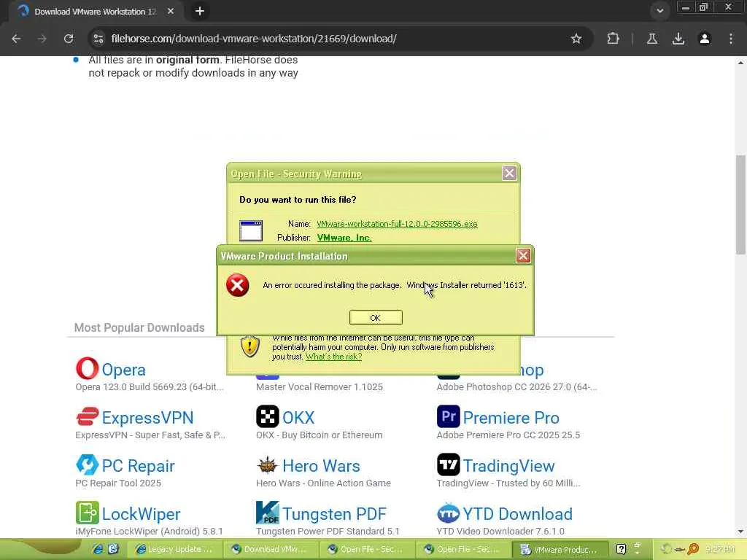The width and height of the screenshot is (747, 560).
Task: Launch Internet Explorer from quick launch
Action: tap(98, 549)
